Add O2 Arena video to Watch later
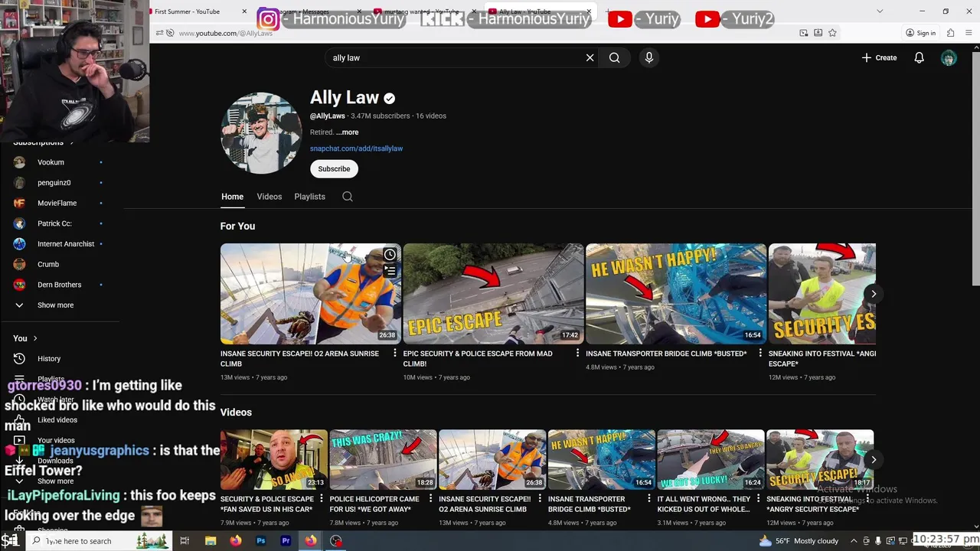The width and height of the screenshot is (980, 551). coord(390,255)
